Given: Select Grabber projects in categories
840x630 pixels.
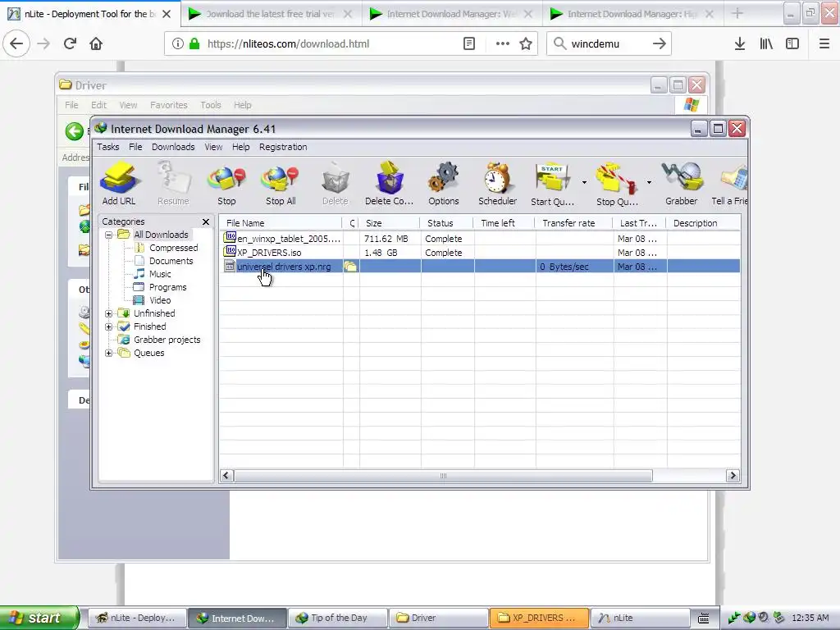Looking at the screenshot, I should pyautogui.click(x=167, y=340).
